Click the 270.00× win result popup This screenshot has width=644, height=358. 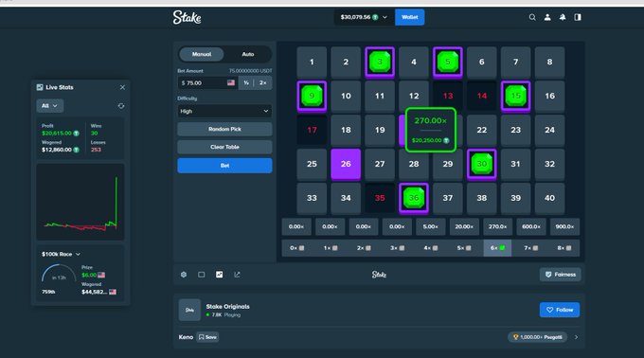[430, 130]
